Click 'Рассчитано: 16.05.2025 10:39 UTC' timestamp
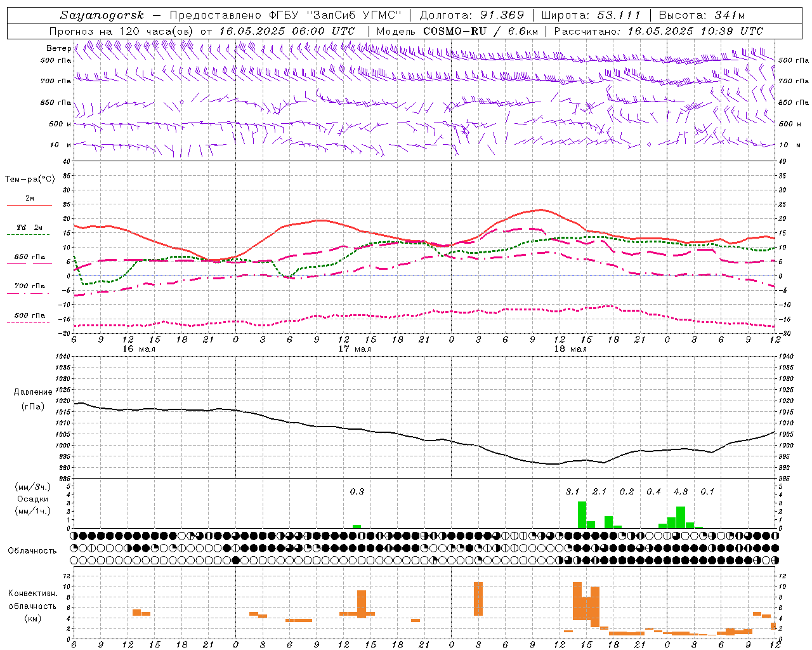Screen dimensions: 812x650 click(x=658, y=31)
